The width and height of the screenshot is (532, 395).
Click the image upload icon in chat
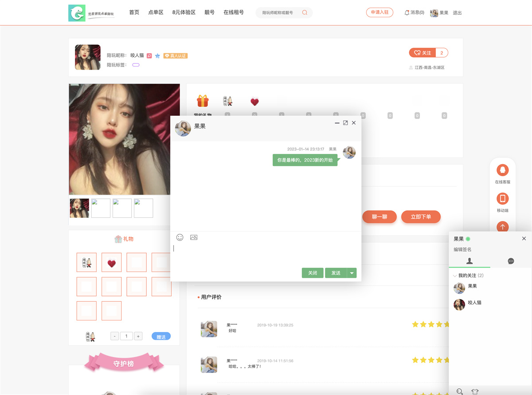194,237
